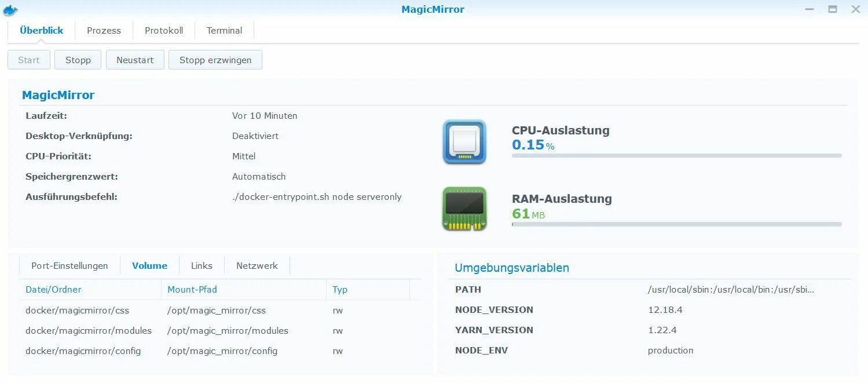Sort by the Typ column
The height and width of the screenshot is (383, 868).
tap(340, 289)
